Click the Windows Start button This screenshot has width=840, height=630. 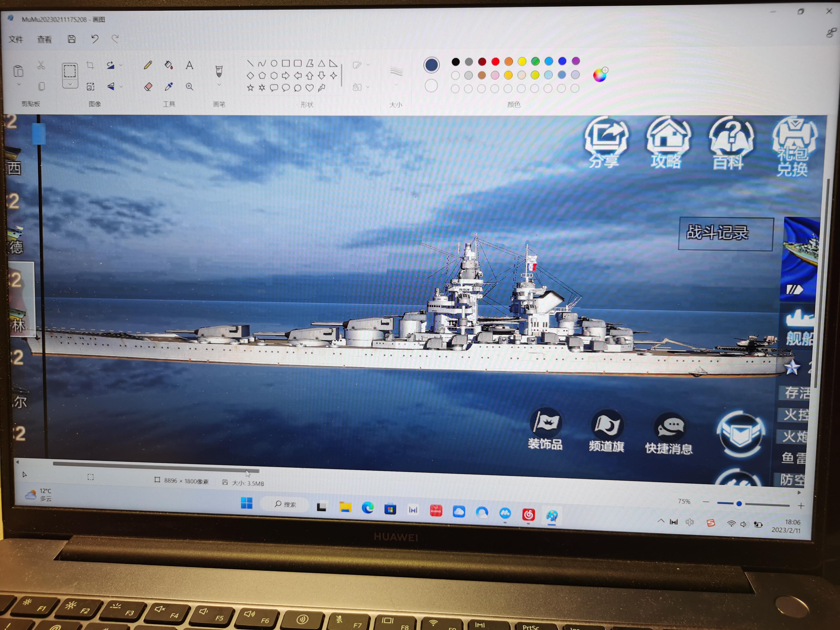pyautogui.click(x=246, y=503)
